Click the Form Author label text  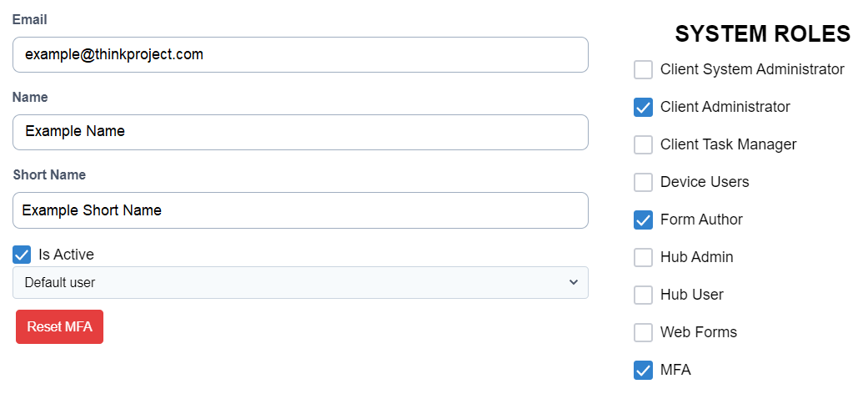point(701,220)
